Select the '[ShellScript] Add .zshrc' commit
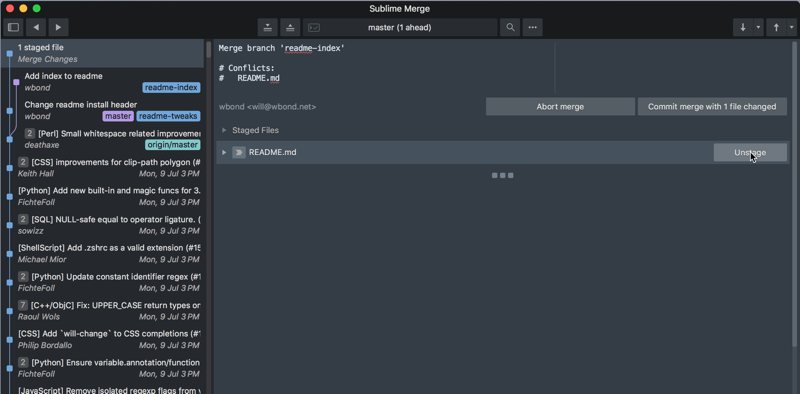Image resolution: width=800 pixels, height=394 pixels. 103,253
